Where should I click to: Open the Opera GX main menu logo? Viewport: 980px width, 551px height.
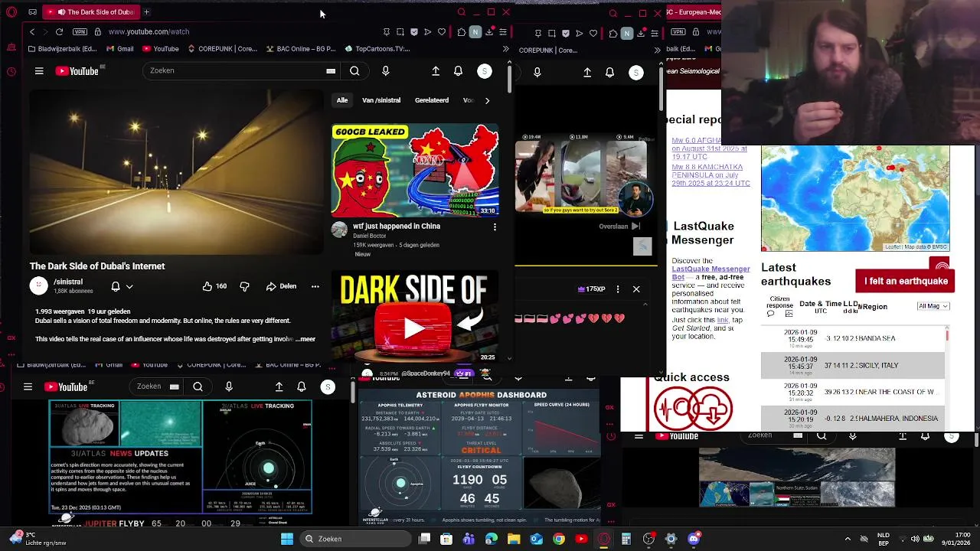(11, 12)
